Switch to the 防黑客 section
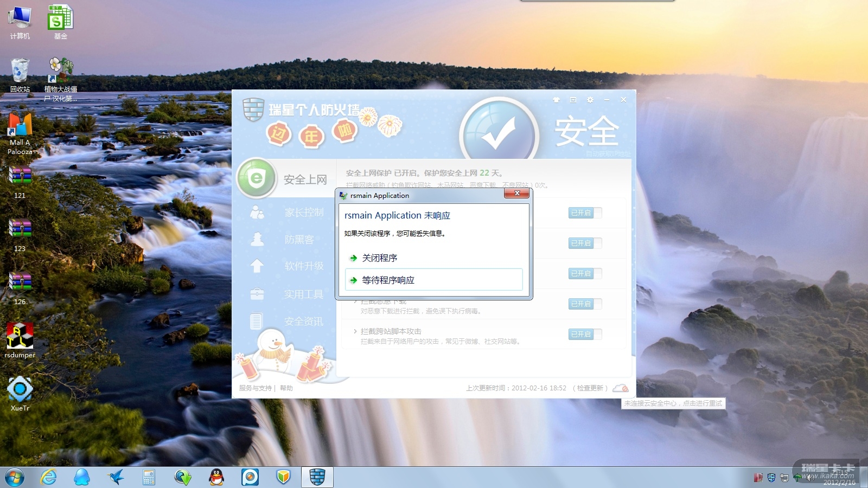 point(299,240)
